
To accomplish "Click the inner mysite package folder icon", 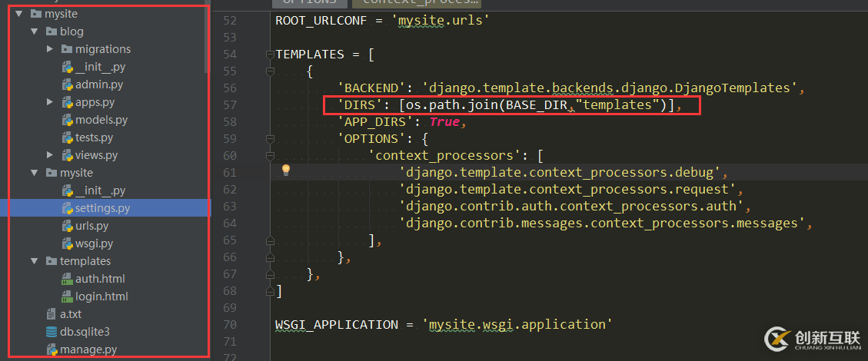I will [x=52, y=173].
